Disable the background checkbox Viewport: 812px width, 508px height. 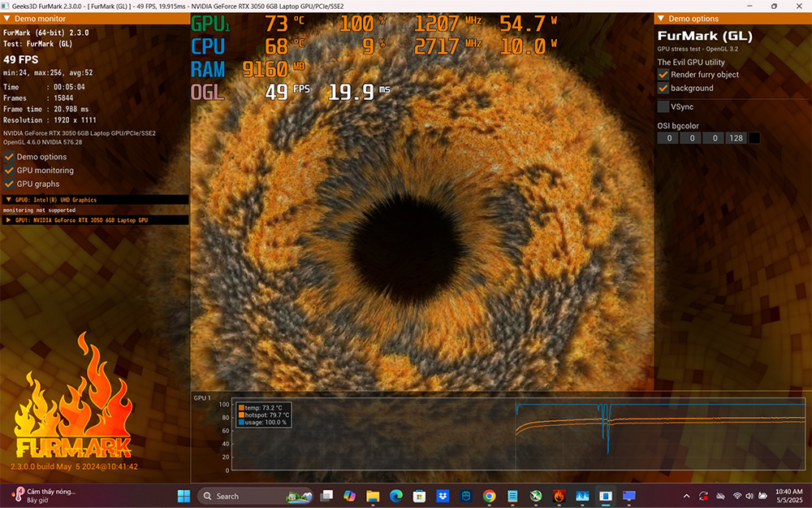click(x=663, y=88)
